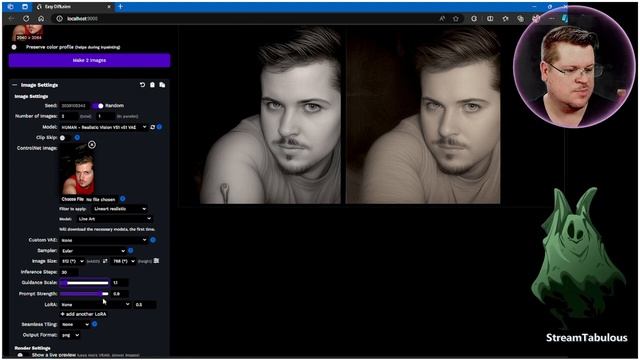This screenshot has height=360, width=640.
Task: Click add another LoRA
Action: (x=83, y=314)
